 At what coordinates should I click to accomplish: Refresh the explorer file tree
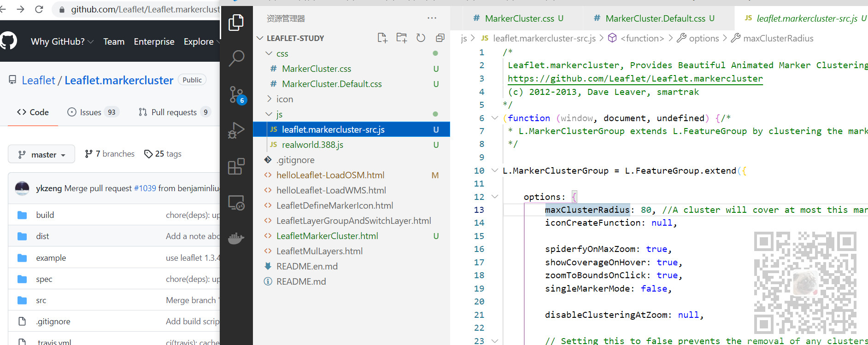421,38
